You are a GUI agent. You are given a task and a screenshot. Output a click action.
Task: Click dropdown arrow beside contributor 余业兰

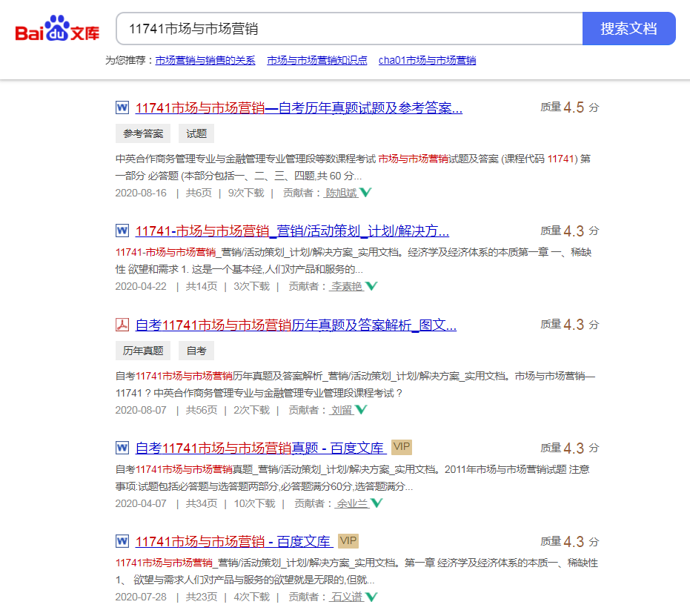click(376, 503)
